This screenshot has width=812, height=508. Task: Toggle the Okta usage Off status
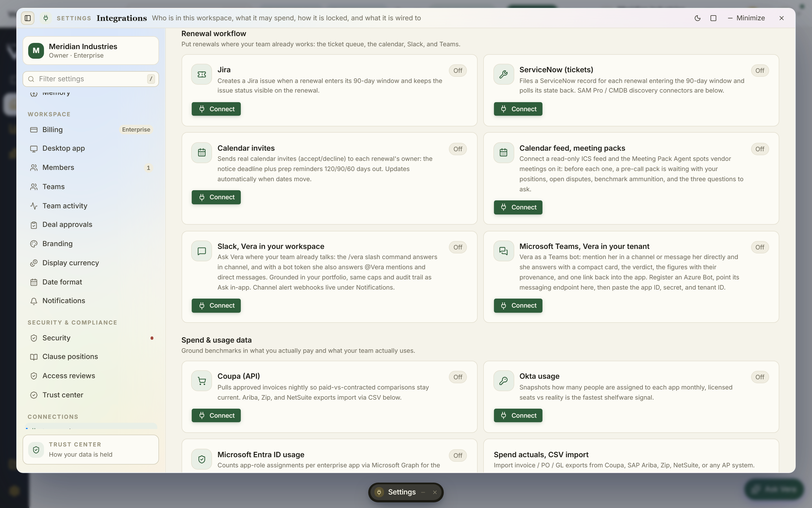(760, 377)
